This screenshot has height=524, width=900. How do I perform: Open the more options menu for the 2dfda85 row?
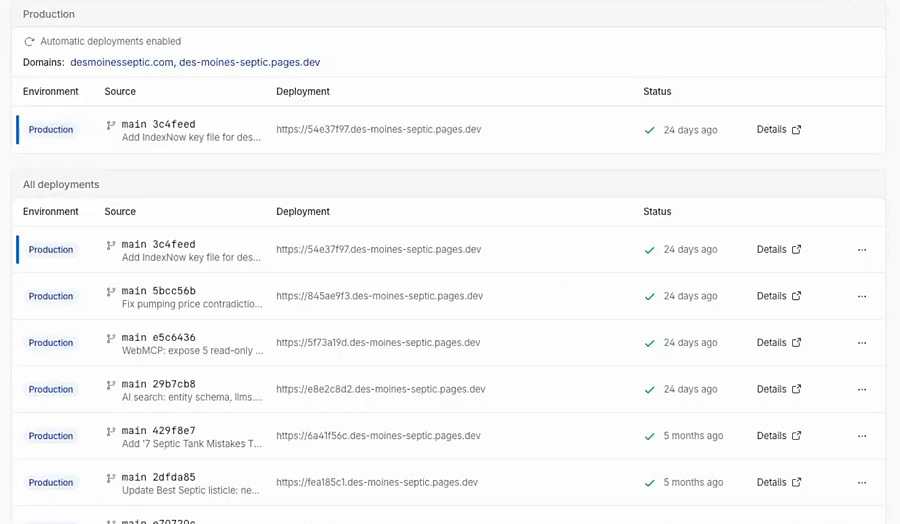[x=862, y=482]
